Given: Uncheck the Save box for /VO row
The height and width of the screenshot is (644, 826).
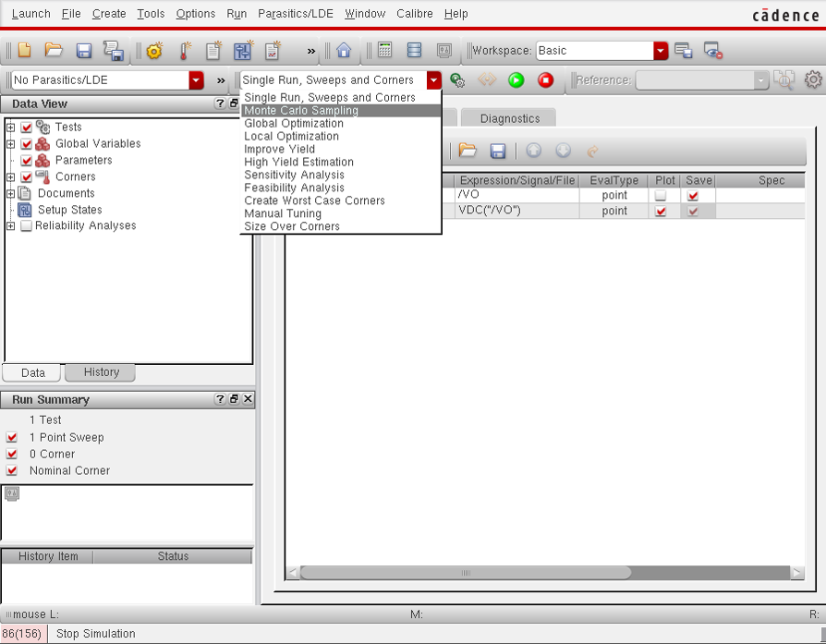Looking at the screenshot, I should pos(693,196).
